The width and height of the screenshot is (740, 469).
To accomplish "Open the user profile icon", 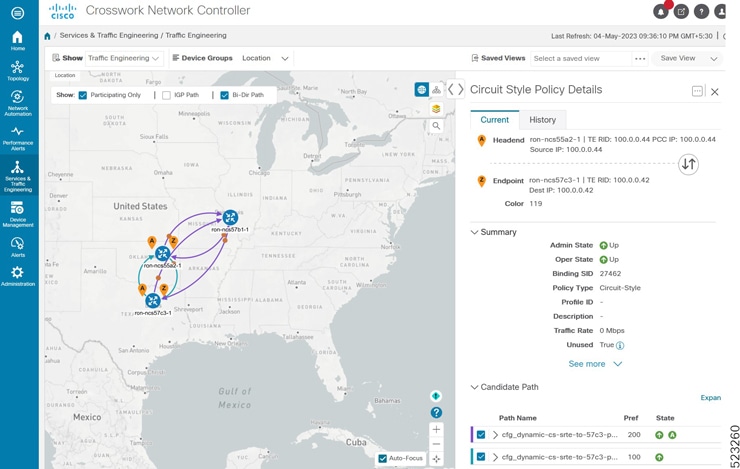I will click(721, 12).
